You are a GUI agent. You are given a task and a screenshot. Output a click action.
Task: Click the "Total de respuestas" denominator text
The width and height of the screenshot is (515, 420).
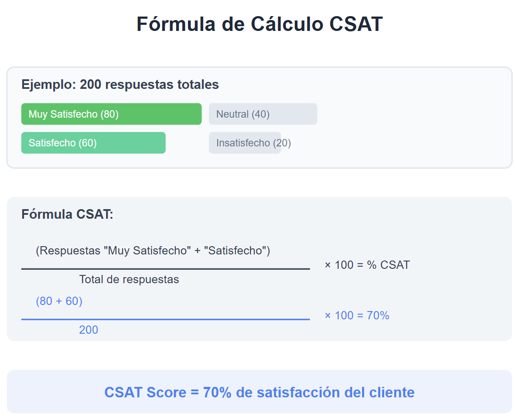click(x=129, y=279)
